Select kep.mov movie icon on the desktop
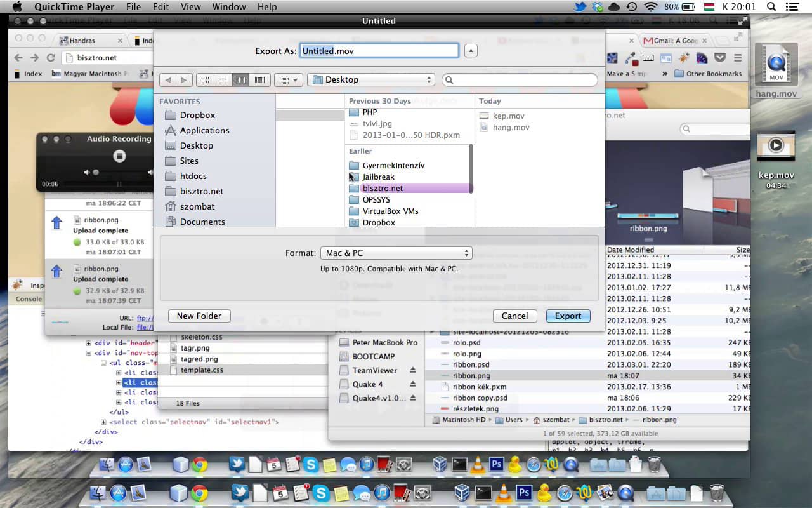This screenshot has width=812, height=508. pos(775,146)
